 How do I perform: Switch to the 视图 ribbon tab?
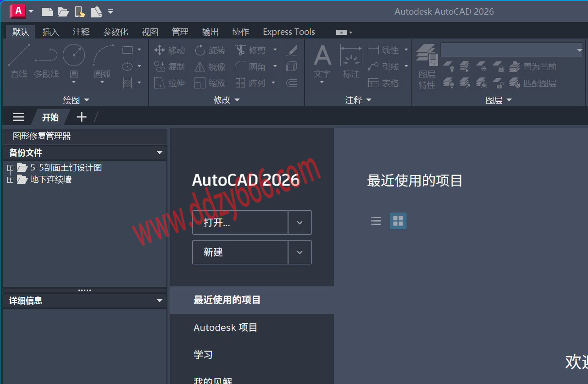(150, 32)
